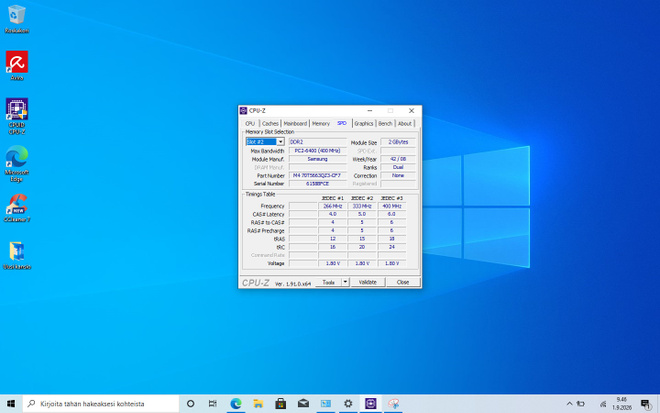The width and height of the screenshot is (660, 413).
Task: Open the Snipping tool taskbar icon
Action: [x=393, y=404]
